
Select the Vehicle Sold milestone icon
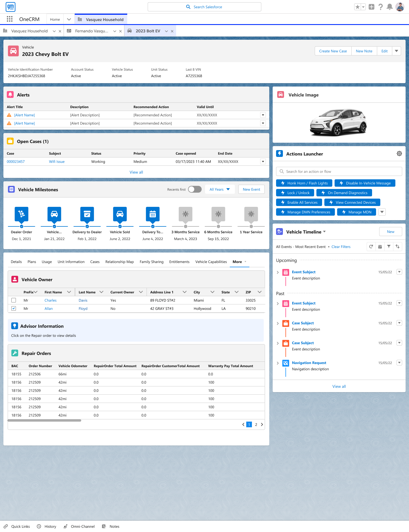click(x=120, y=214)
